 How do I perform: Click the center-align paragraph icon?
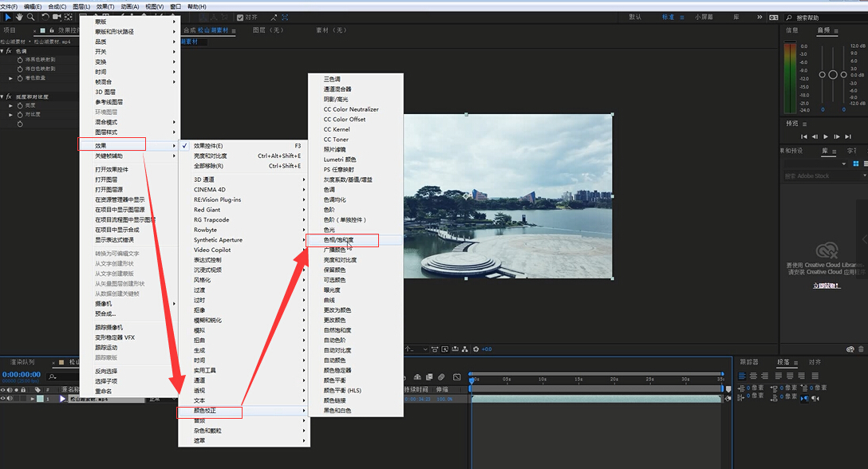[x=753, y=376]
